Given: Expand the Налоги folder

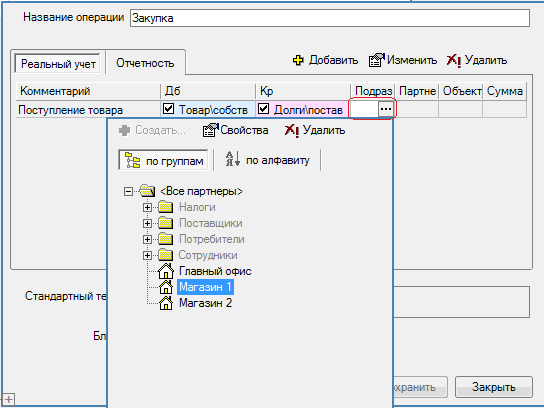Looking at the screenshot, I should 147,207.
